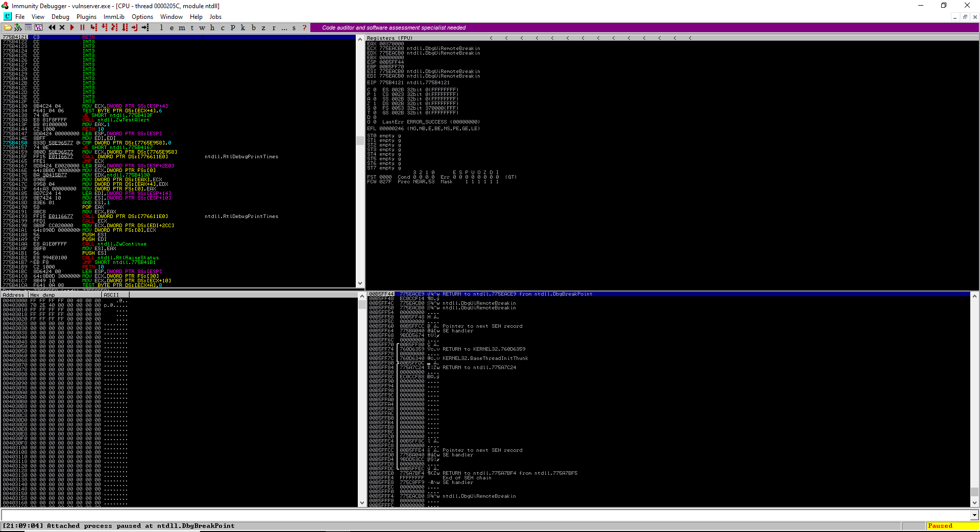The image size is (980, 532).
Task: Open the Plugins menu
Action: (x=86, y=17)
